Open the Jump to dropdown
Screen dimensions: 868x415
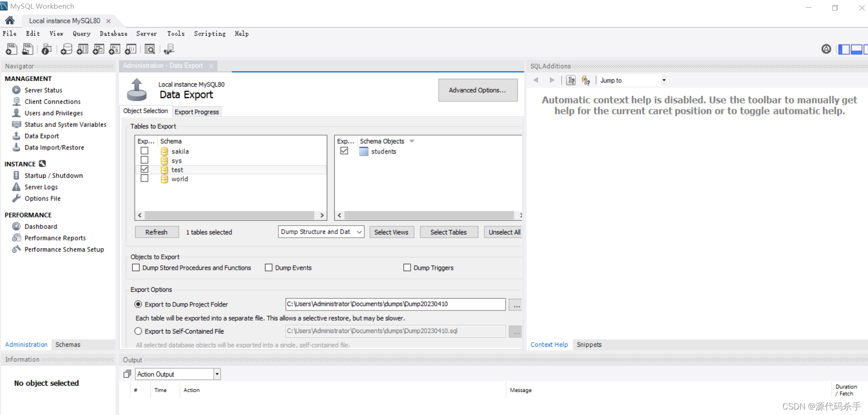663,80
